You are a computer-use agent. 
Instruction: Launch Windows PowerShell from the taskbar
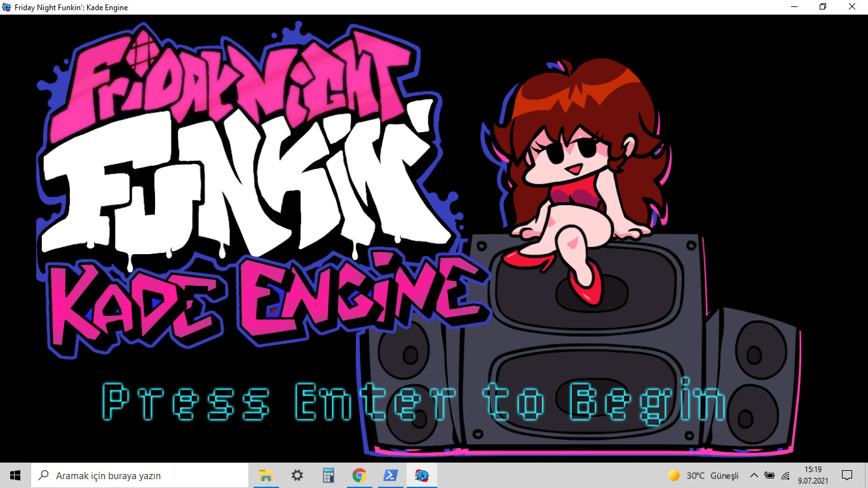tap(390, 475)
